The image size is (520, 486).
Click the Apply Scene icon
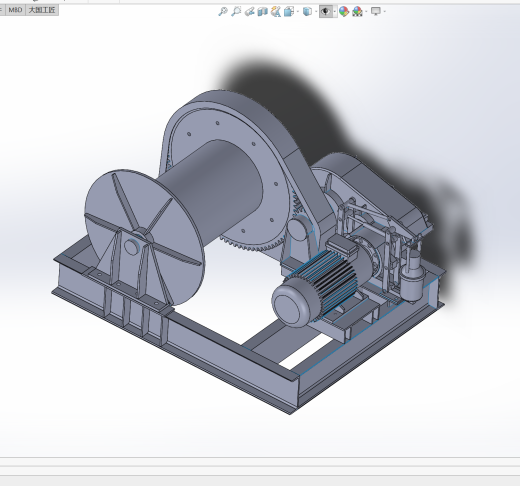tap(357, 12)
